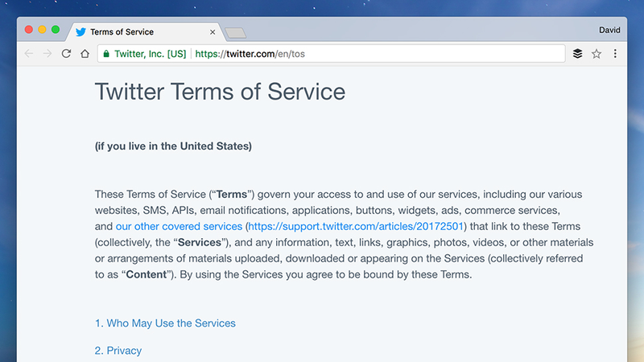644x362 pixels.
Task: Reload the page with the refresh icon
Action: pyautogui.click(x=66, y=54)
